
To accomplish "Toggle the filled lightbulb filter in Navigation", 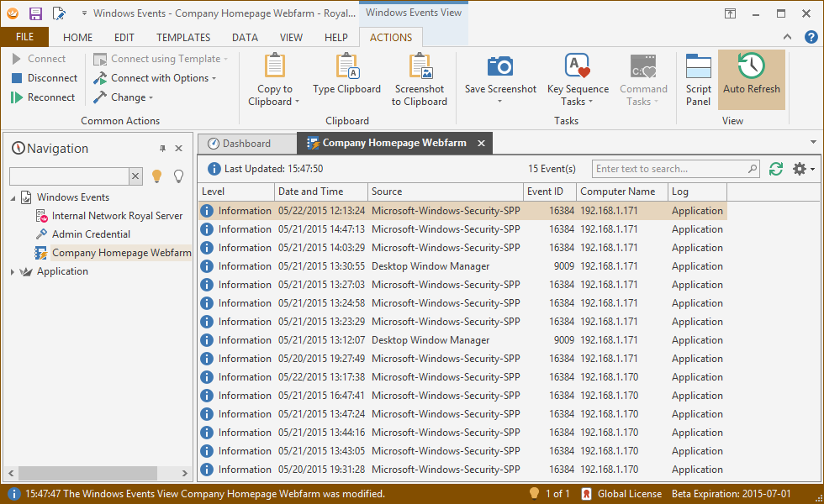I will pyautogui.click(x=156, y=176).
